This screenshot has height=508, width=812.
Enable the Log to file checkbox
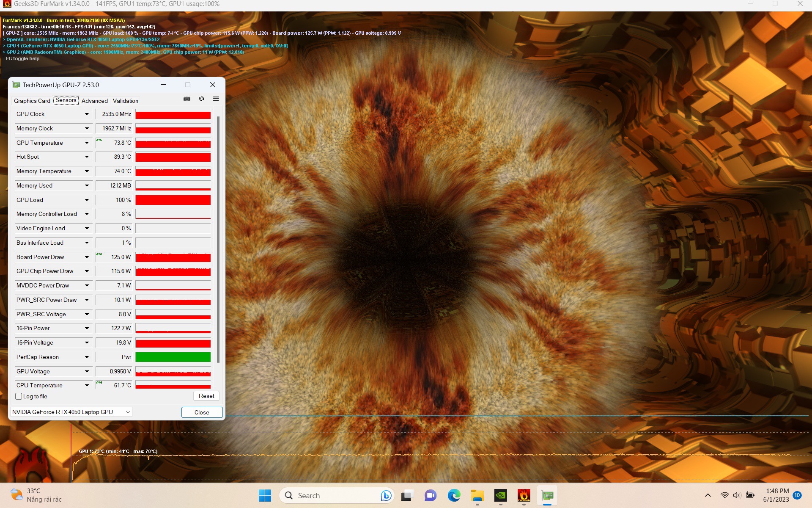click(19, 396)
